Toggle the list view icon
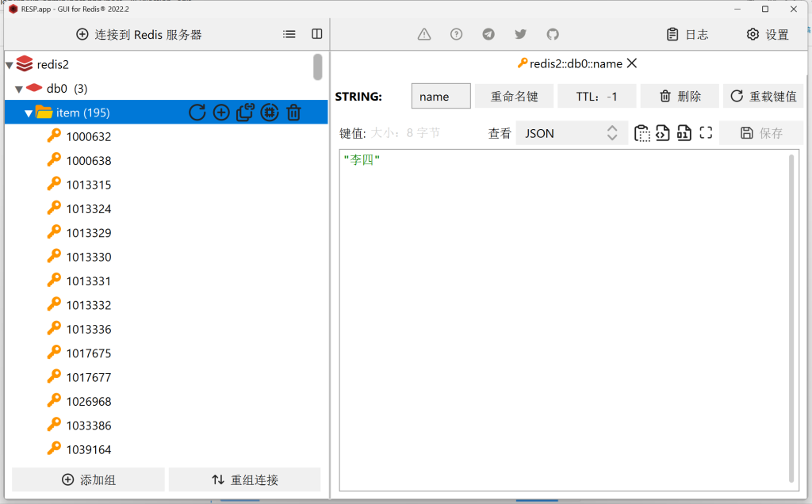This screenshot has width=812, height=504. [289, 34]
